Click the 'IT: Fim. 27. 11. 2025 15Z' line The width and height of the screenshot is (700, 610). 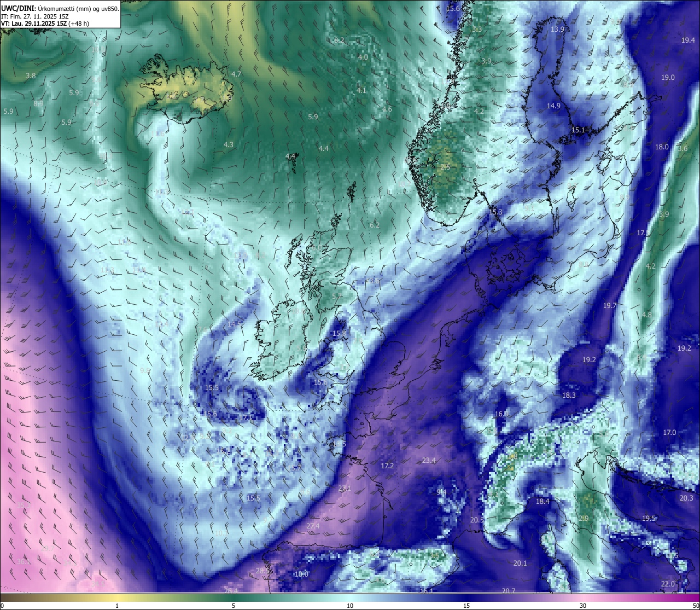[35, 16]
